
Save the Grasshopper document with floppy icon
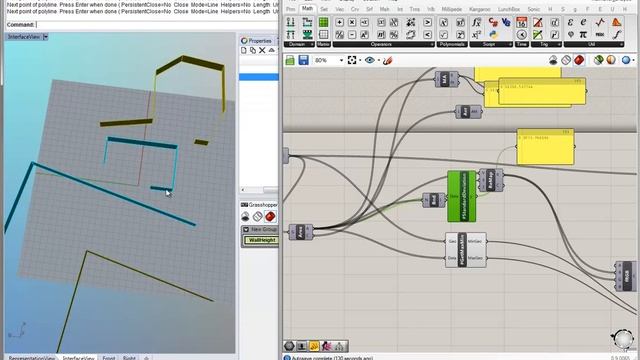click(x=303, y=60)
